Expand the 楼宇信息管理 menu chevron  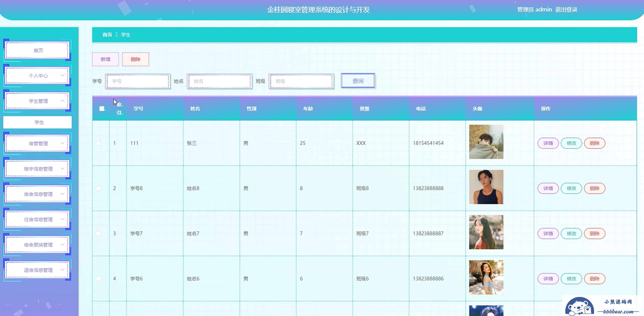tap(62, 168)
